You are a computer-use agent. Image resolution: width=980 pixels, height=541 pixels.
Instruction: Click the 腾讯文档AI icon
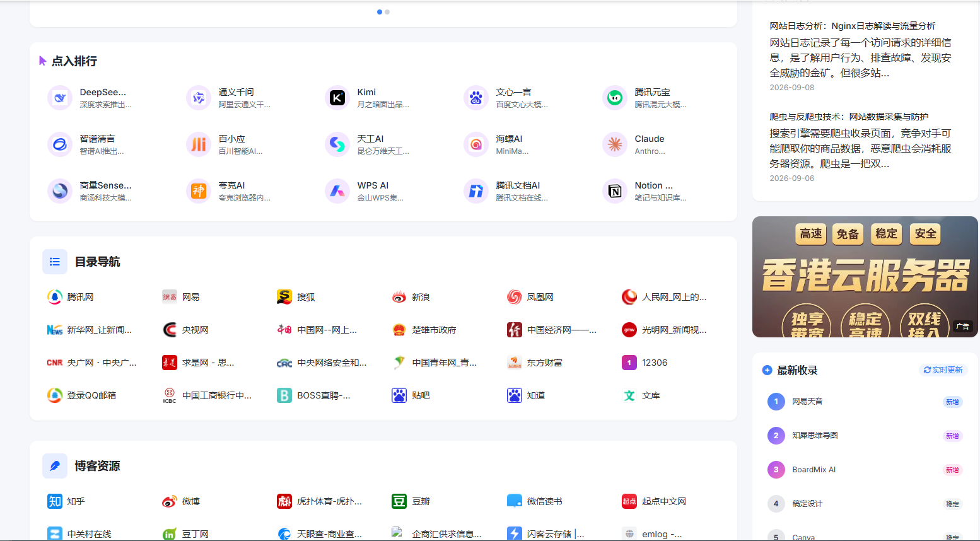pyautogui.click(x=476, y=191)
